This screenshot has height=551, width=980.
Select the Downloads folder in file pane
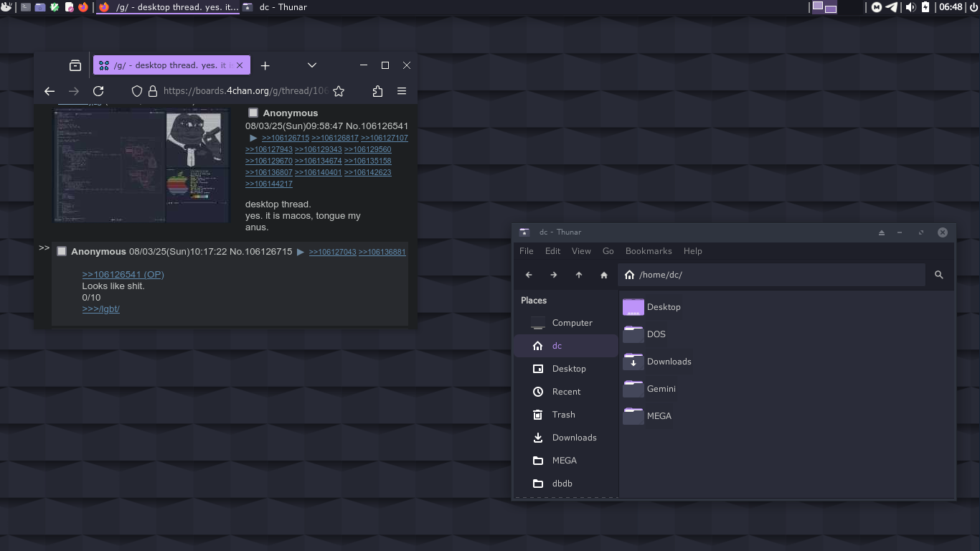point(658,362)
